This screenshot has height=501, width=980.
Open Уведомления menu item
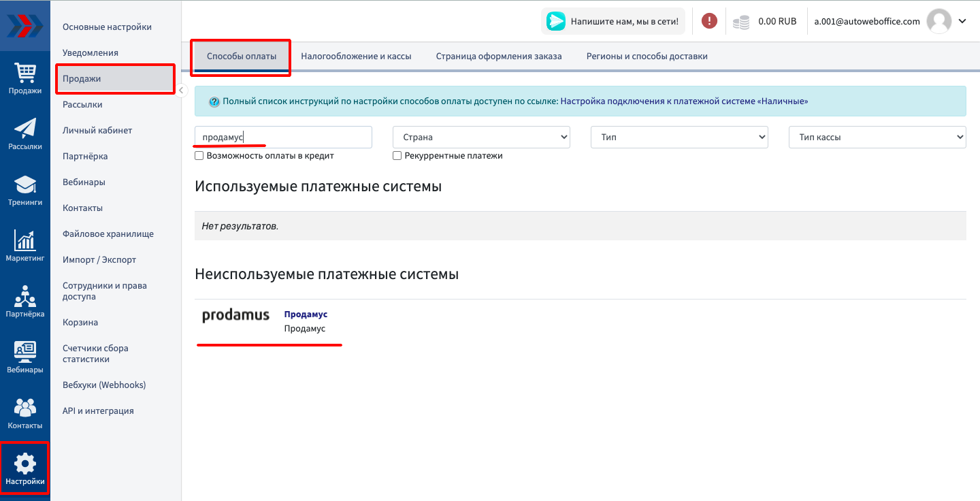click(91, 53)
